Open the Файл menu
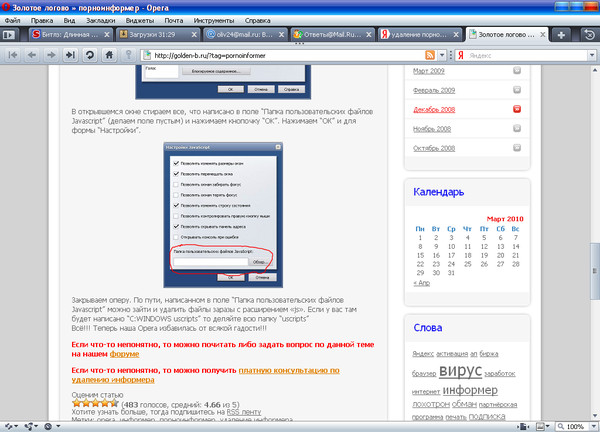This screenshot has width=600, height=432. point(13,20)
